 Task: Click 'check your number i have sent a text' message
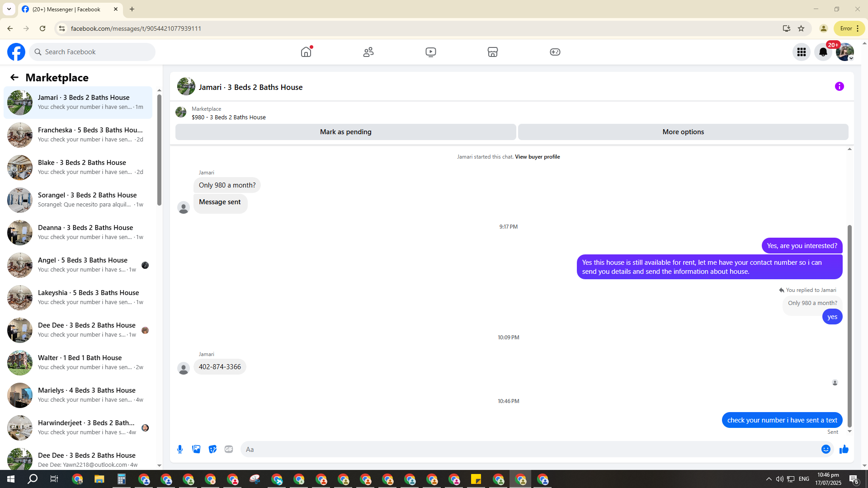[x=782, y=420]
